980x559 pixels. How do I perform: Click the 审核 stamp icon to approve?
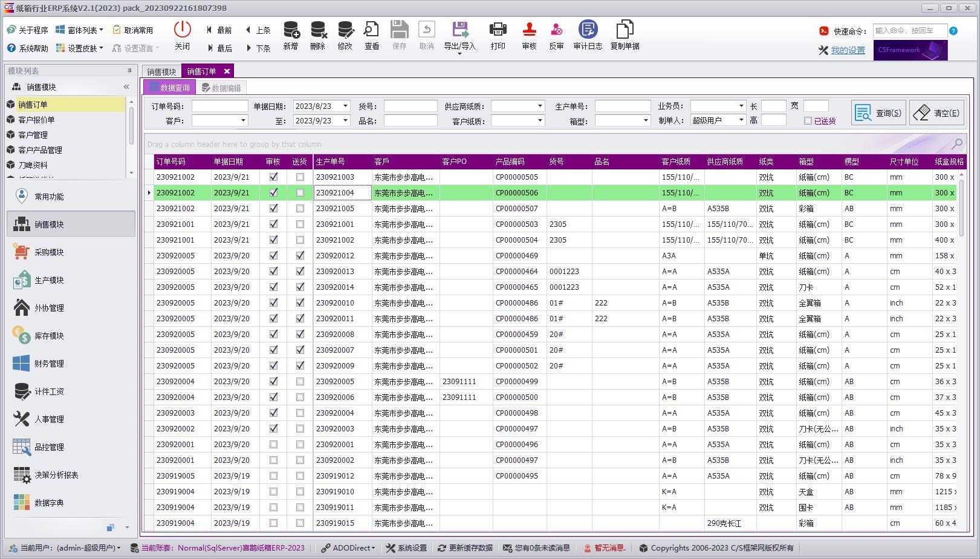(528, 35)
